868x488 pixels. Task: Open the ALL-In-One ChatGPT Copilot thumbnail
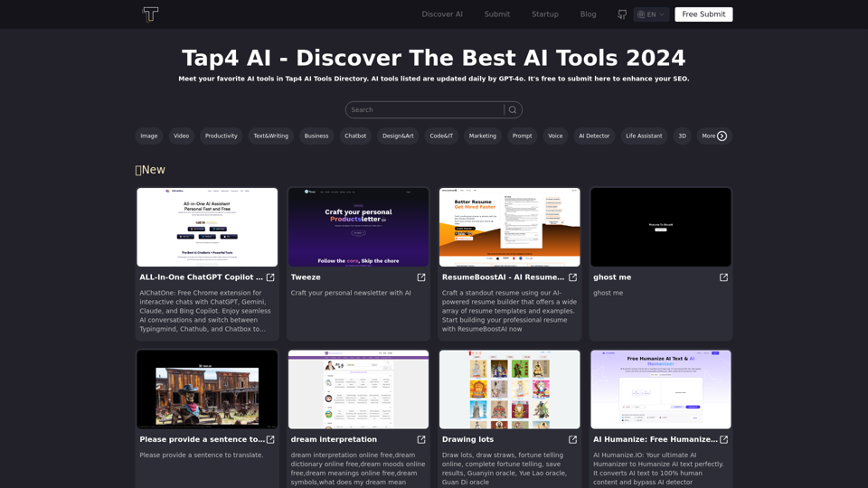pos(207,227)
